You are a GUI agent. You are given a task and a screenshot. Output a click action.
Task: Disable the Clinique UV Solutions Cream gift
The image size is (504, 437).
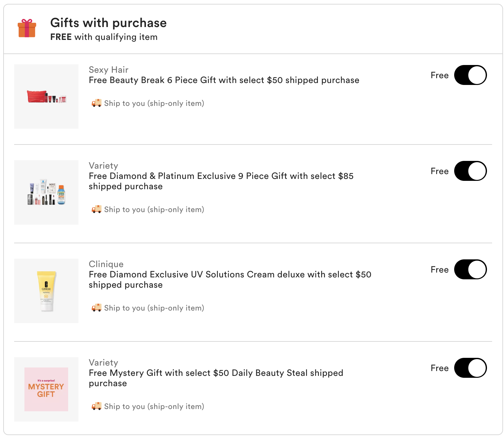click(470, 269)
